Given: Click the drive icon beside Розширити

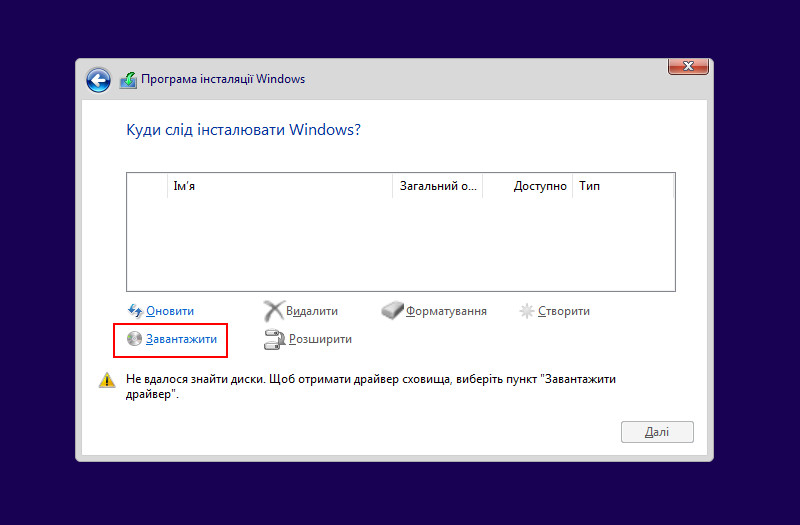Looking at the screenshot, I should coord(274,340).
